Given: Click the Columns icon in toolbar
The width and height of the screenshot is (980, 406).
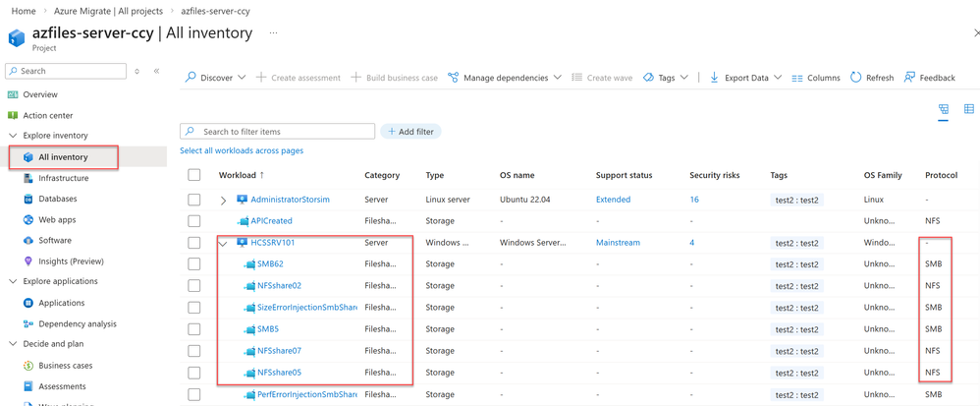Looking at the screenshot, I should click(797, 79).
